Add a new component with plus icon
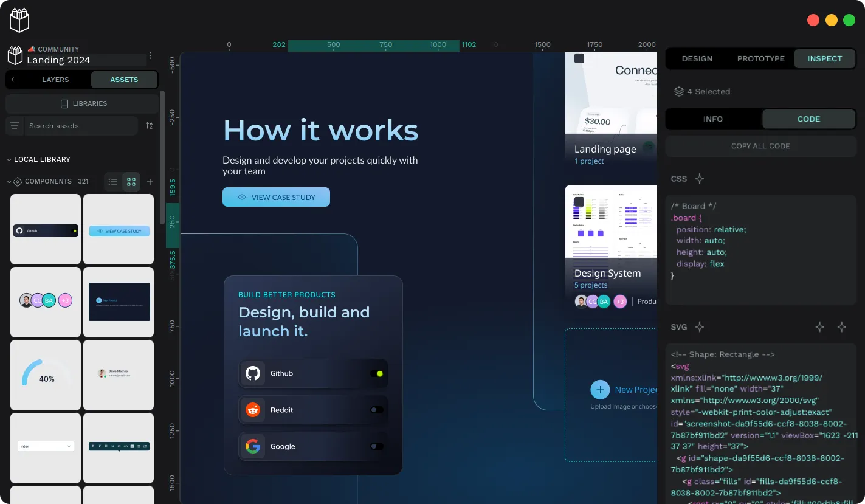Viewport: 865px width, 504px height. tap(150, 181)
